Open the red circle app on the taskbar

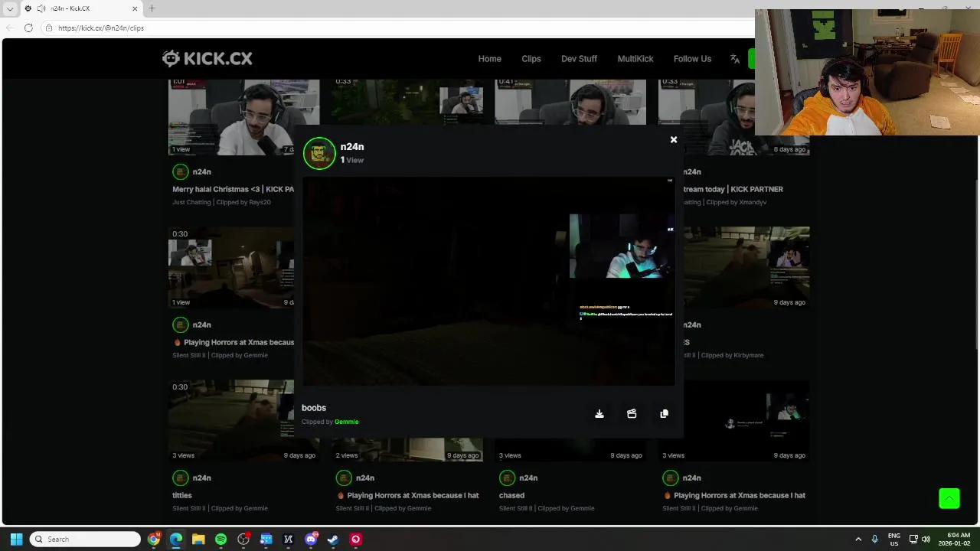tap(355, 540)
